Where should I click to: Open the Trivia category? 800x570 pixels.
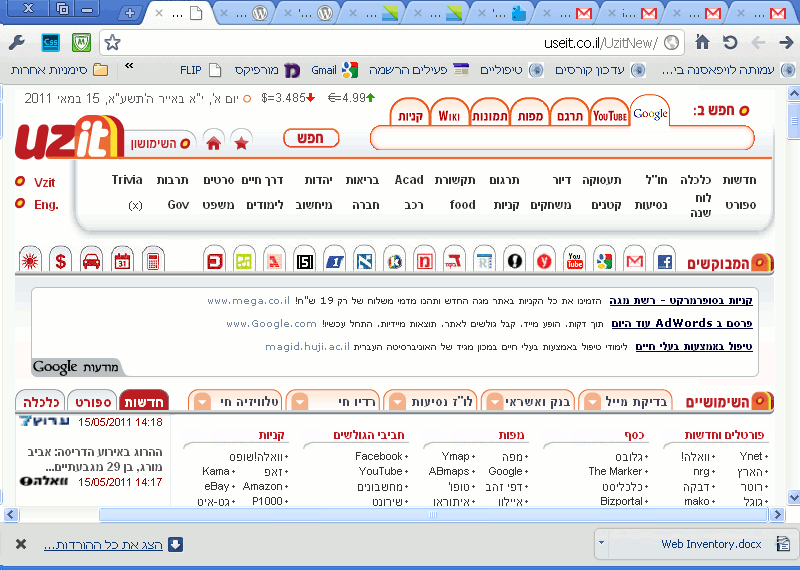coord(127,180)
